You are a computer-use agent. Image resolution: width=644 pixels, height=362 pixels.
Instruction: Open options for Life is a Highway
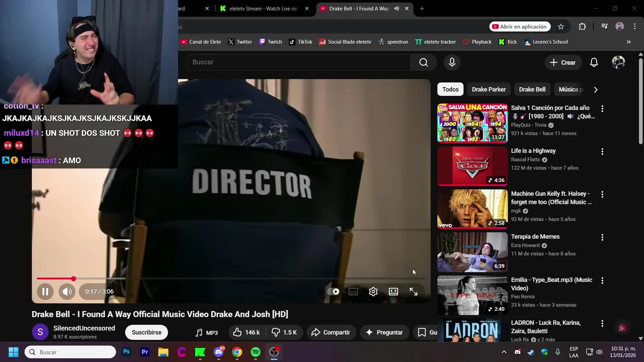tap(602, 151)
